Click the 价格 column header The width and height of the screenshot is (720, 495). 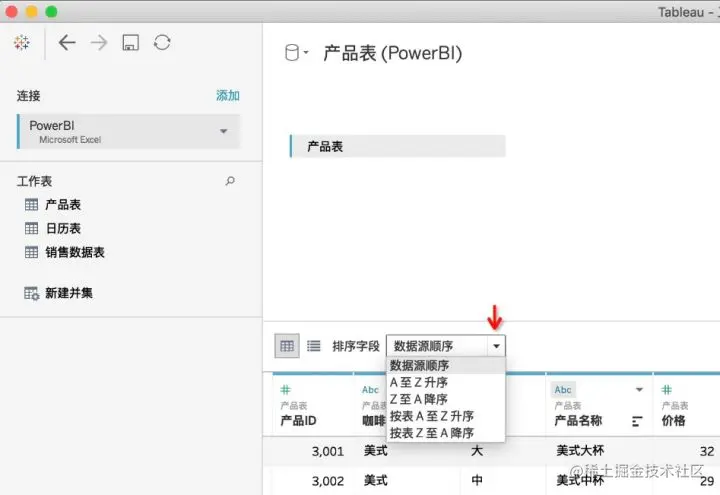[674, 421]
